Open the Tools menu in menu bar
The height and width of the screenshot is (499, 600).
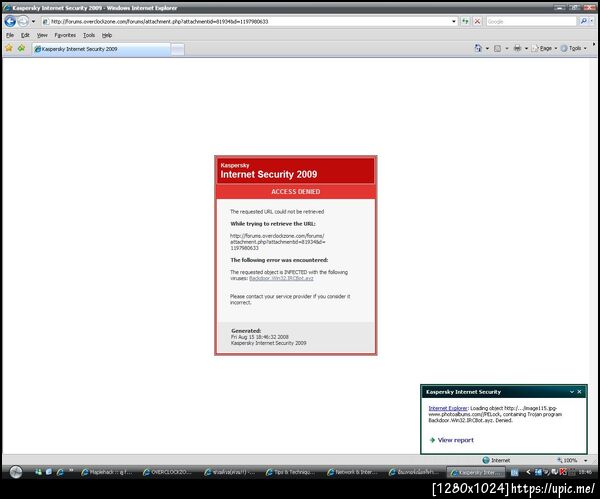(x=89, y=35)
